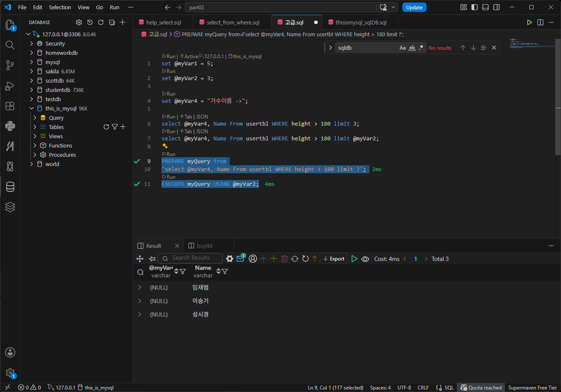Image resolution: width=561 pixels, height=392 pixels.
Task: Open the Database client view
Action: [10, 187]
